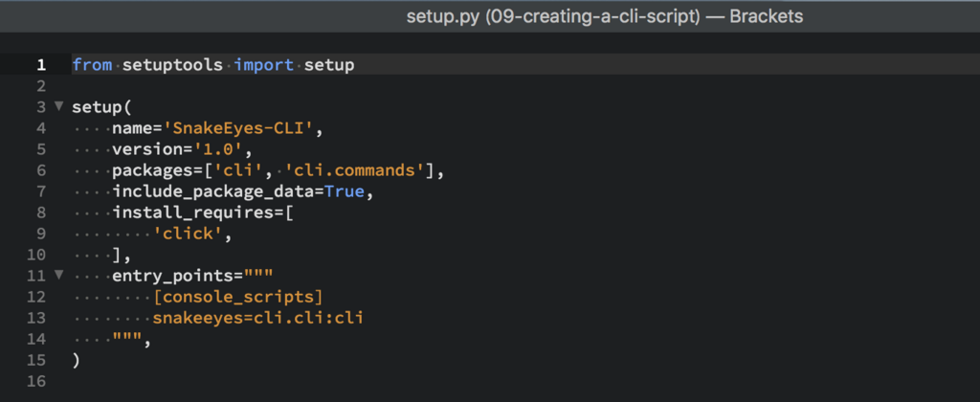Select line number 4 in gutter
This screenshot has height=402, width=980.
pos(40,128)
